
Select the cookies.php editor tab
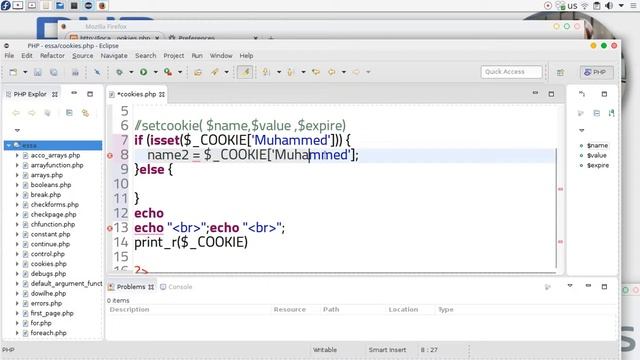coord(136,94)
